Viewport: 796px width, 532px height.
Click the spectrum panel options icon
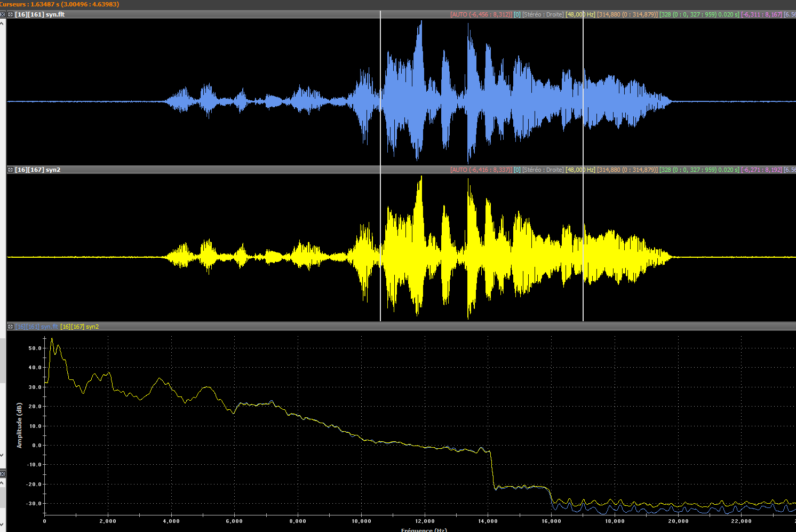coord(10,327)
